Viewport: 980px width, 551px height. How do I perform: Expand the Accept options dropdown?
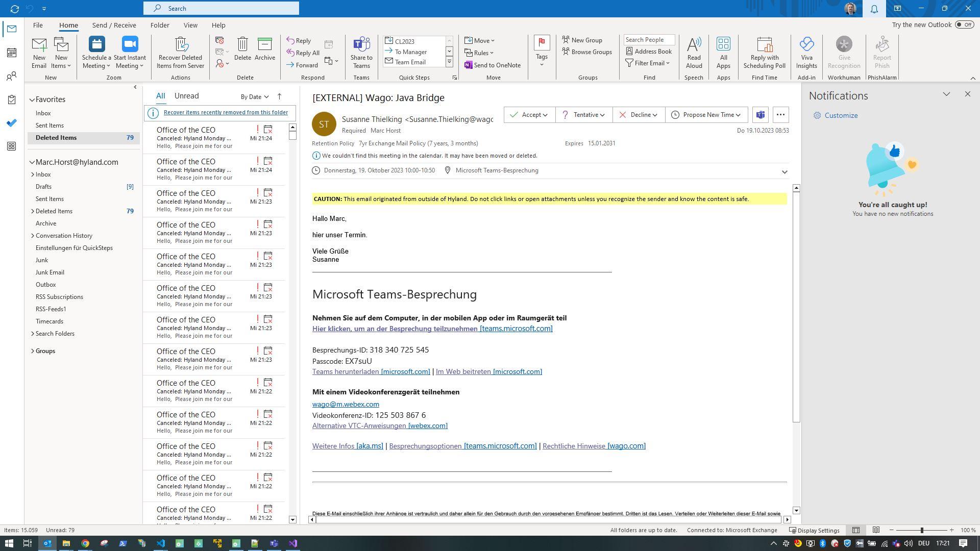tap(545, 115)
